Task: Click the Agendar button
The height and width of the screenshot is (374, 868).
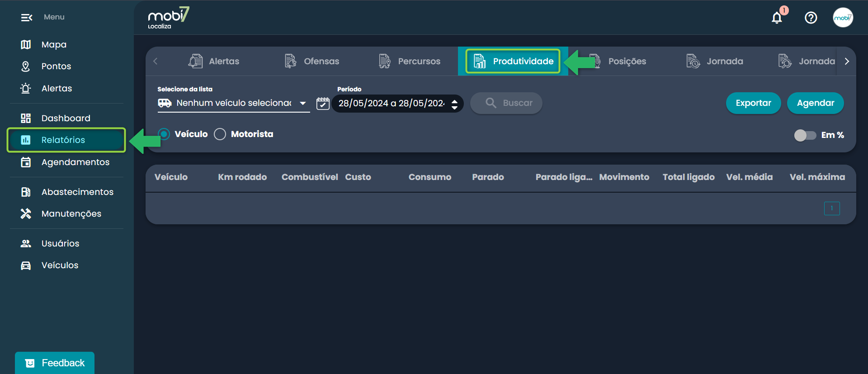Action: click(x=815, y=103)
